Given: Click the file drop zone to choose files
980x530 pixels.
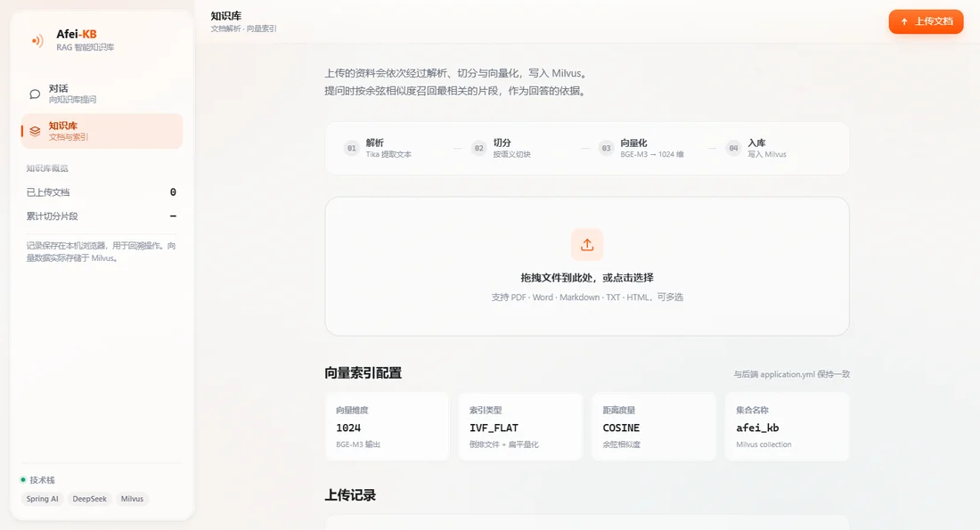Looking at the screenshot, I should [587, 266].
